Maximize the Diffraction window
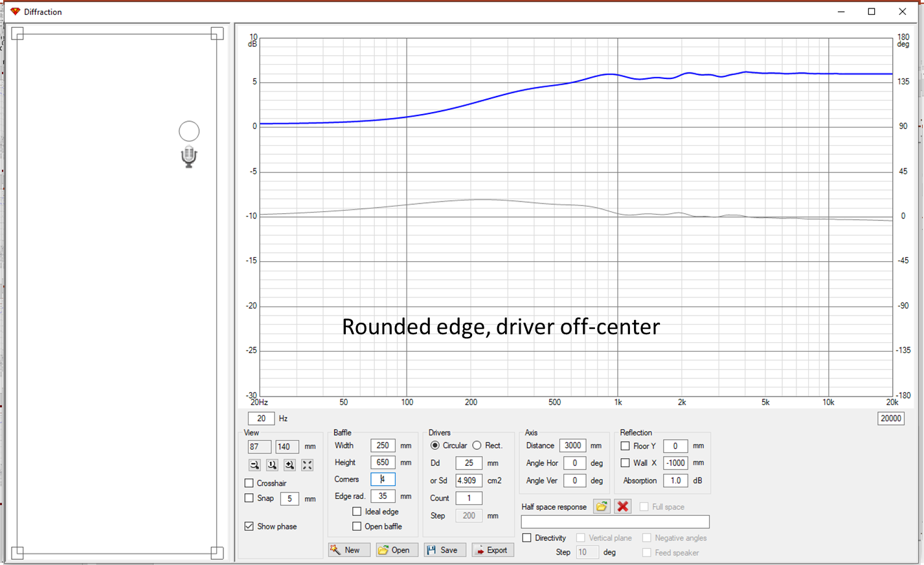Screen dimensions: 924x565 tap(872, 12)
